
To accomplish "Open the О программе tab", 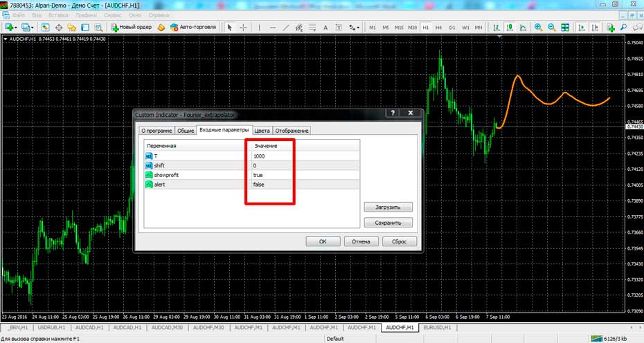I will pyautogui.click(x=156, y=130).
